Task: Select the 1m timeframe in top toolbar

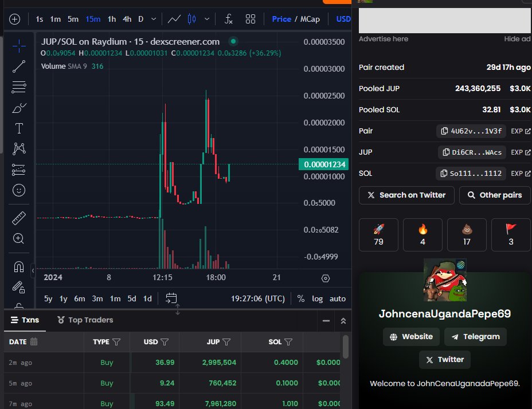Action: click(55, 19)
